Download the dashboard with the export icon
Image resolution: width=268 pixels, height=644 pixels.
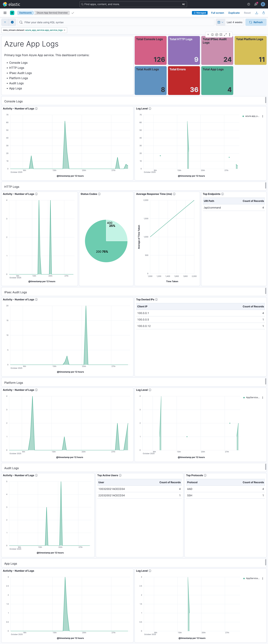pos(257,13)
